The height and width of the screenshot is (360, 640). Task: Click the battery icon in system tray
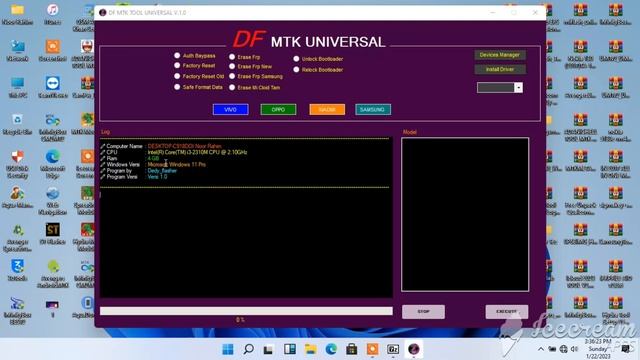(552, 349)
